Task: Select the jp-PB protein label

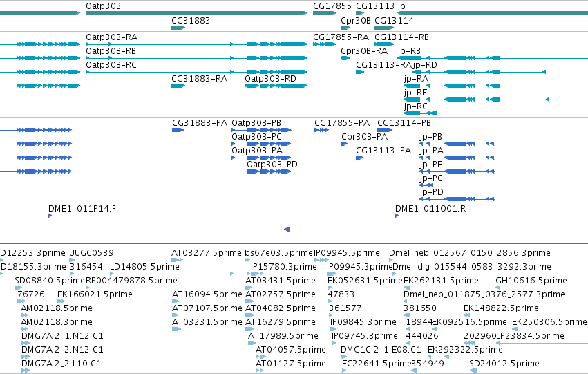Action: [x=431, y=138]
